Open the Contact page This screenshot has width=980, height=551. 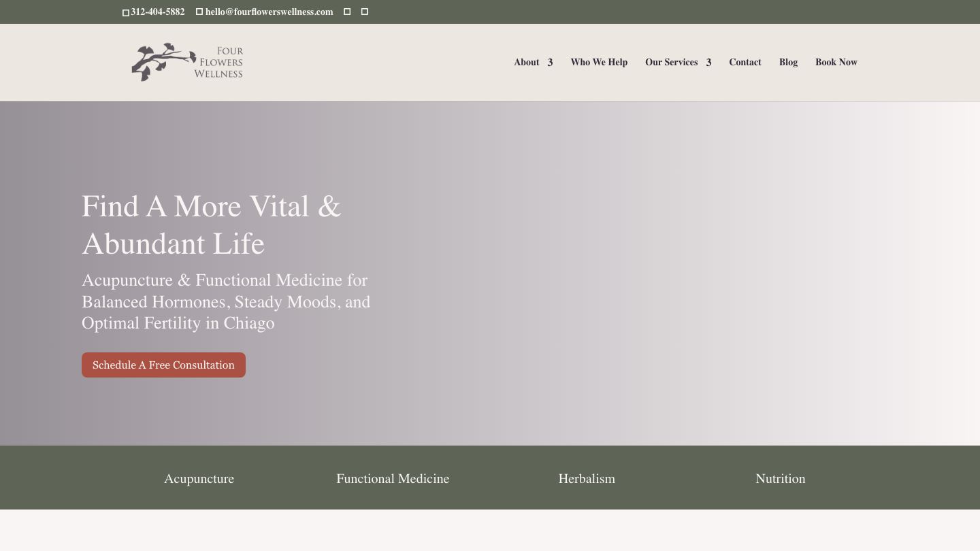745,62
